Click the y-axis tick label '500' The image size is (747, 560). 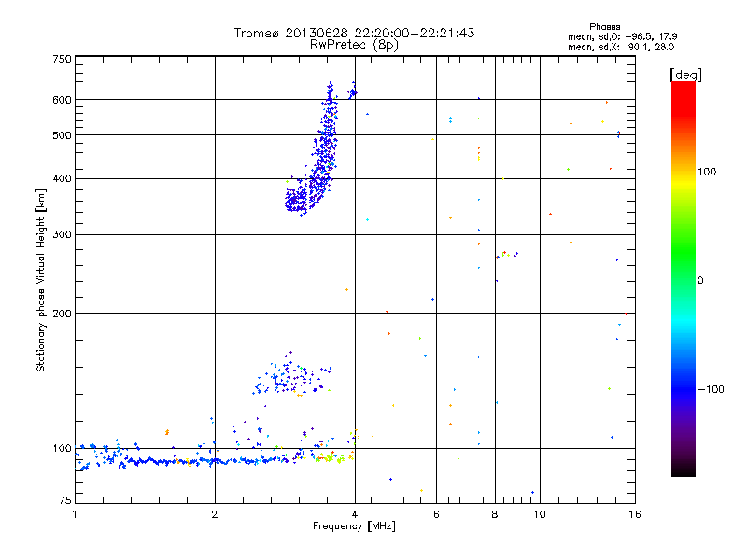tap(62, 135)
